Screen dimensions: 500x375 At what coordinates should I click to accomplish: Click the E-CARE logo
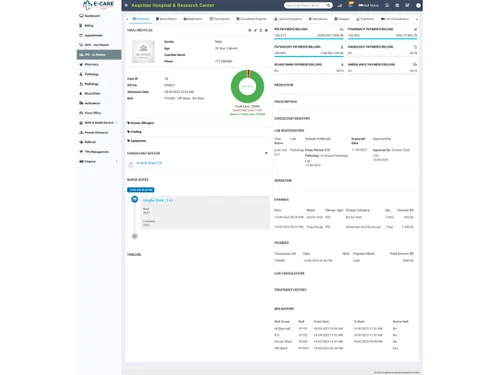click(x=98, y=5)
